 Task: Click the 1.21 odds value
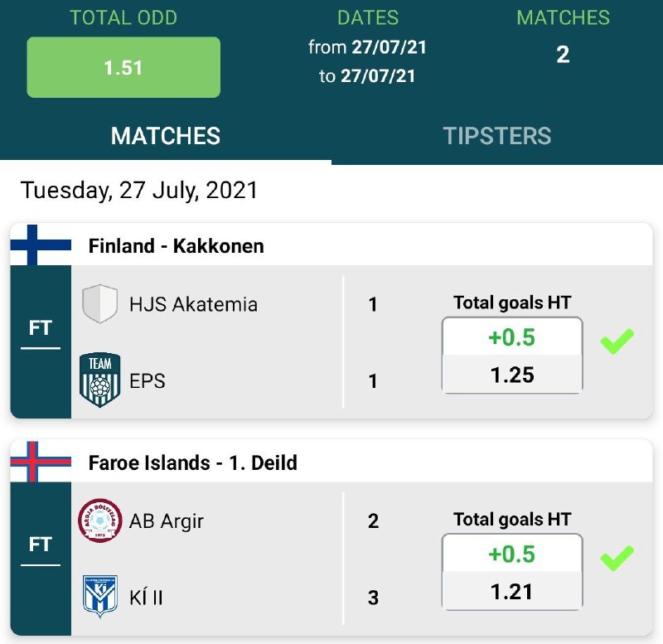pyautogui.click(x=512, y=592)
